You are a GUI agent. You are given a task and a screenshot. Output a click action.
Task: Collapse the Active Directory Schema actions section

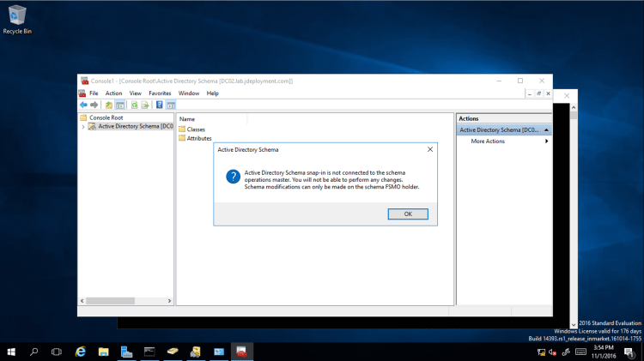click(546, 130)
